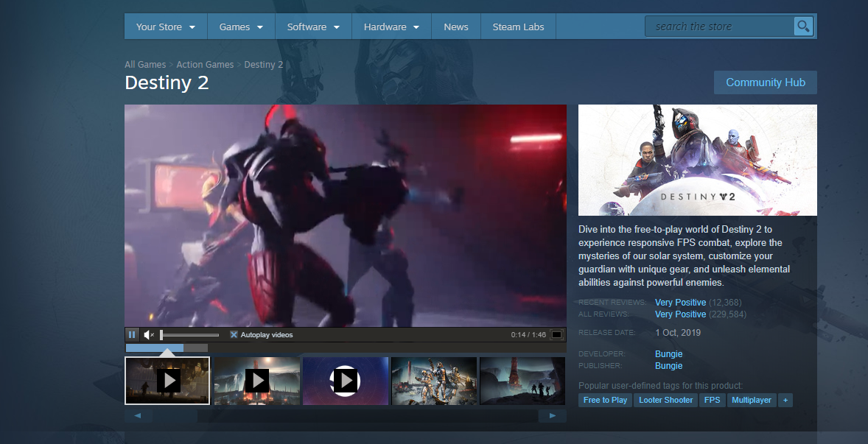The image size is (868, 444).
Task: Click the Destiny 2 breadcrumb link
Action: (264, 64)
